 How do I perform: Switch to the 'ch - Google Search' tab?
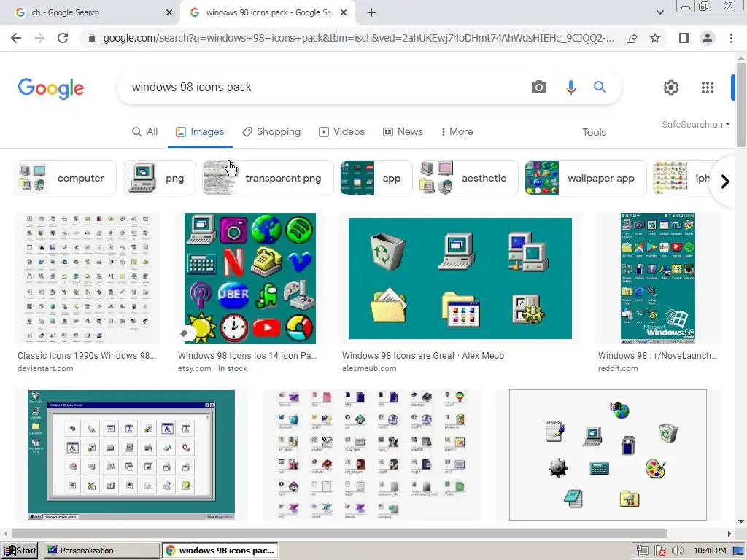coord(90,12)
